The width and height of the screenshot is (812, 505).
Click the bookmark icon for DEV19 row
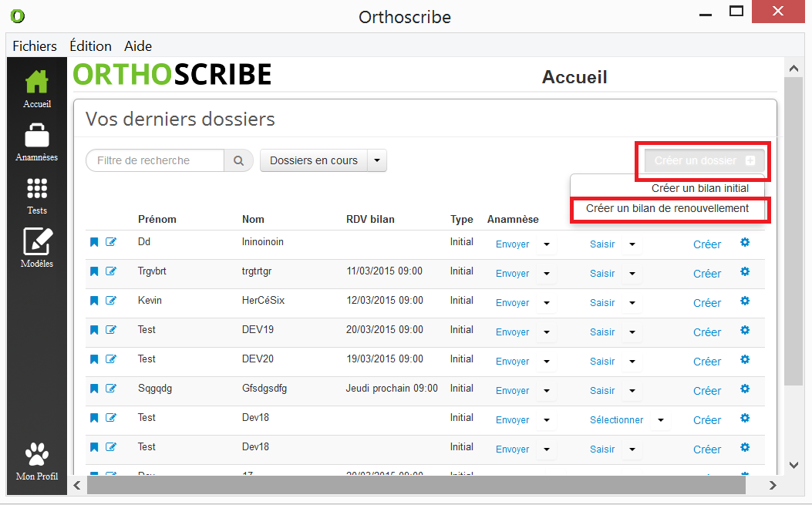pos(94,330)
